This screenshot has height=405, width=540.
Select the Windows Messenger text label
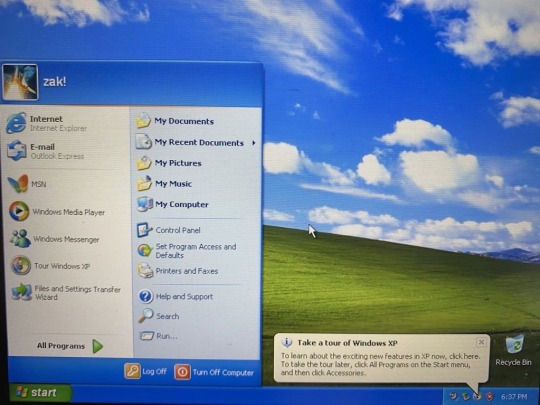pos(66,239)
